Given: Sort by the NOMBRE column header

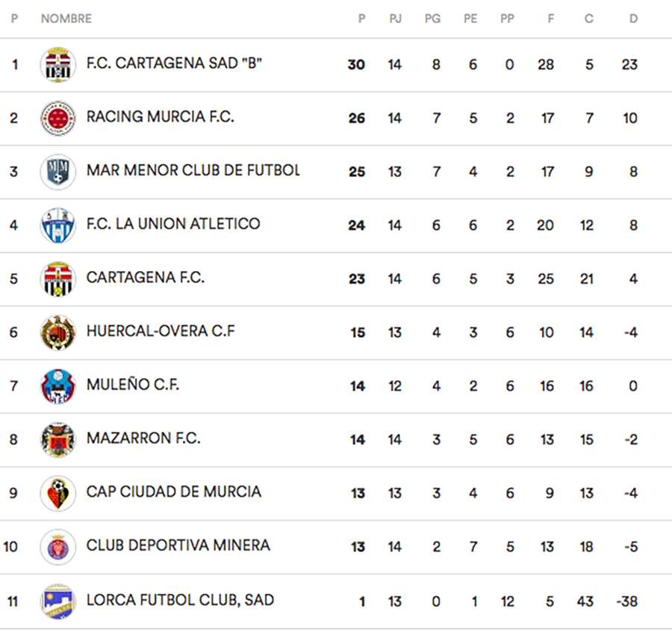Looking at the screenshot, I should click(x=66, y=19).
